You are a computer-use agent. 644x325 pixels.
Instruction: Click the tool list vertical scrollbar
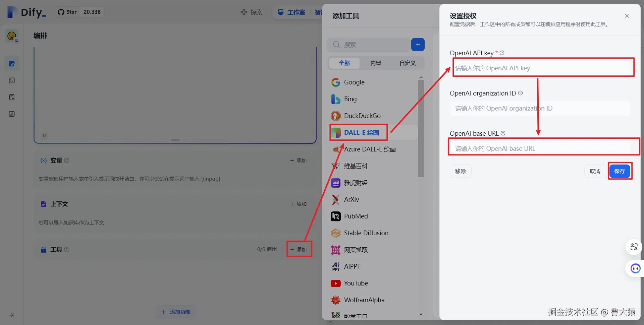421,128
